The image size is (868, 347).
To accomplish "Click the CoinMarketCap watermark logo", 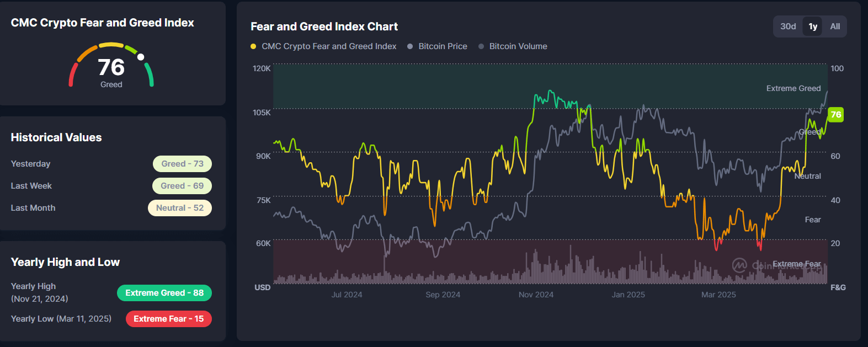I will tap(739, 265).
